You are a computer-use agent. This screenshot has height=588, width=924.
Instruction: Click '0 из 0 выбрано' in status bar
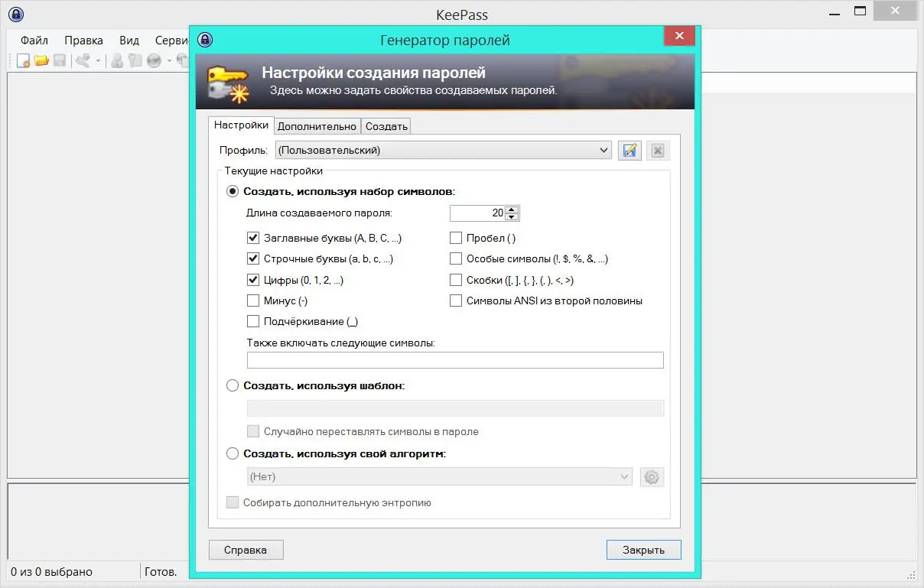point(52,571)
